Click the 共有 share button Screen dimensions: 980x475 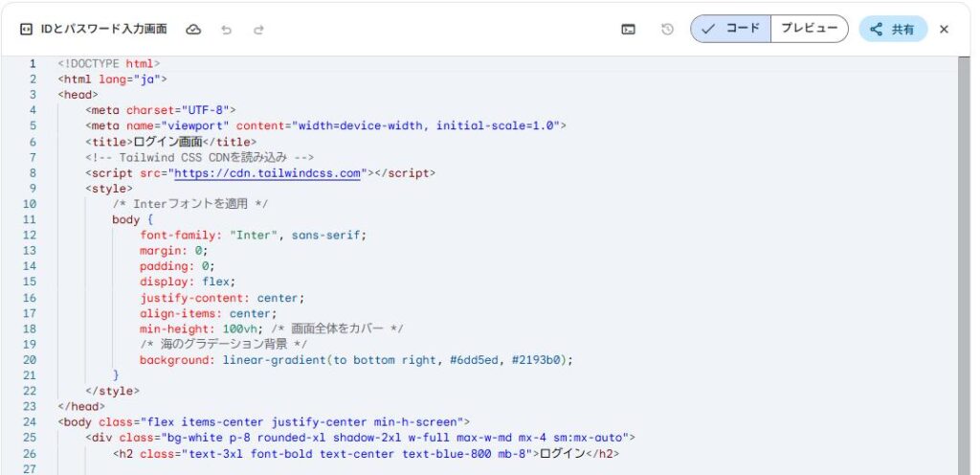coord(893,29)
